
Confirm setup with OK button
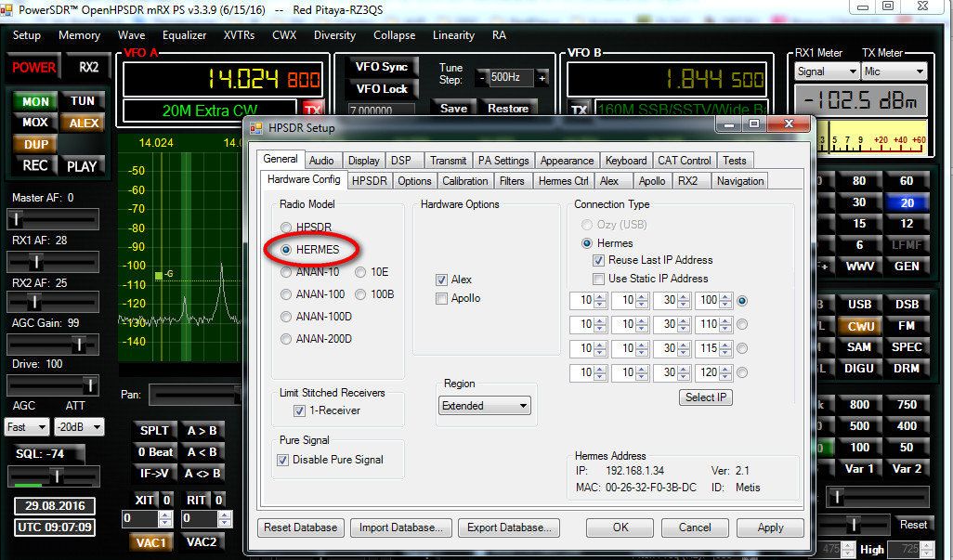[620, 527]
